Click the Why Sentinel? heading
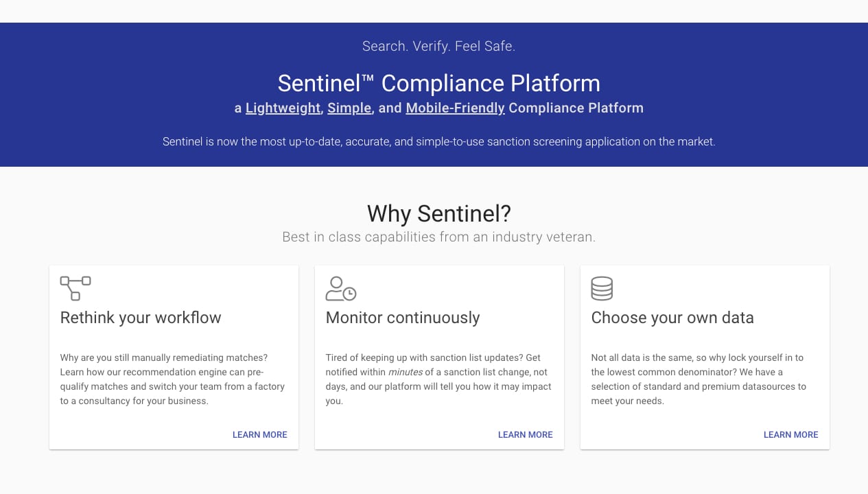The height and width of the screenshot is (494, 868). tap(439, 213)
